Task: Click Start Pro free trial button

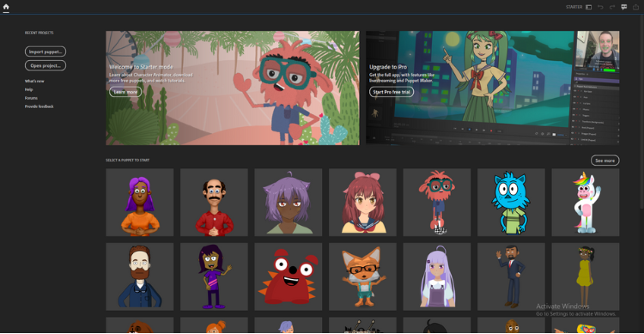Action: (392, 92)
